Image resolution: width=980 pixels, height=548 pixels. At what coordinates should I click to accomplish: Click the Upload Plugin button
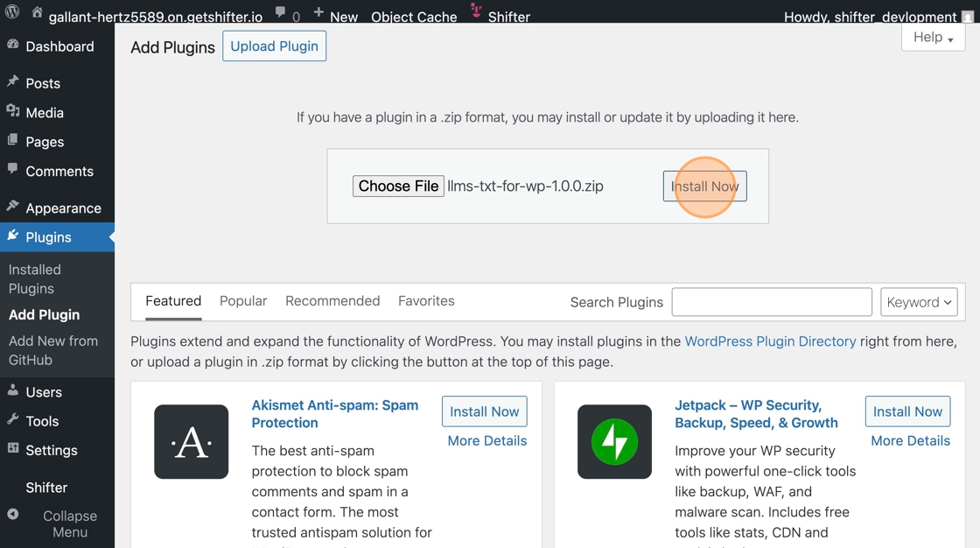[x=275, y=46]
